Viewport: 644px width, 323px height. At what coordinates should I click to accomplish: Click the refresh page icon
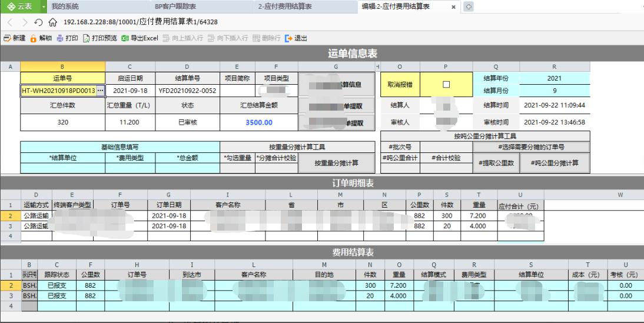click(39, 22)
